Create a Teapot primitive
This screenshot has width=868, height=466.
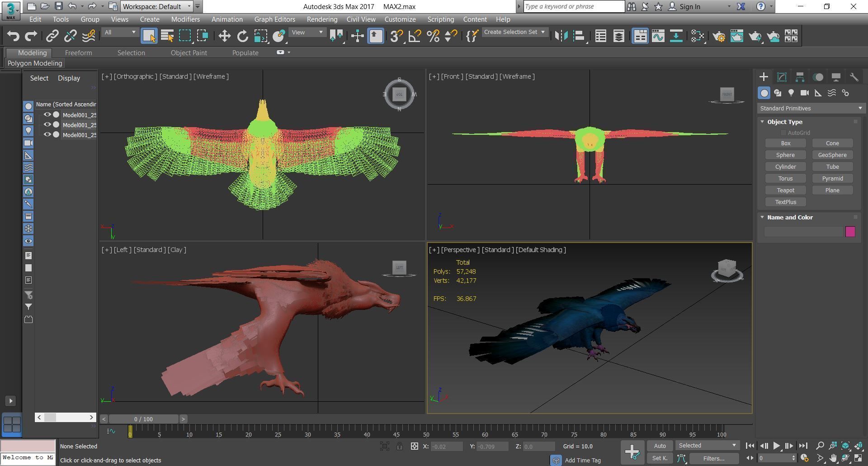pos(786,190)
